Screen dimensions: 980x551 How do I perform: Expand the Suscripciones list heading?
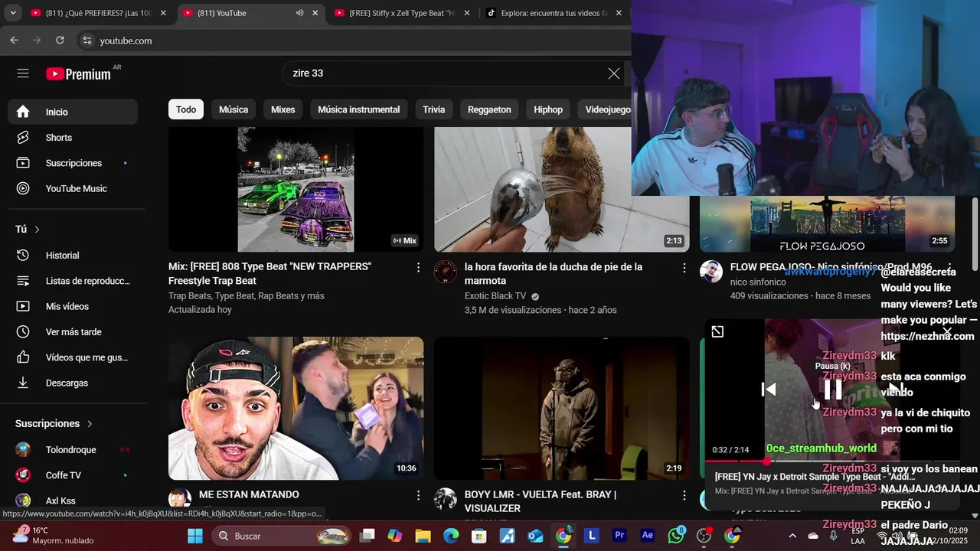click(x=54, y=423)
